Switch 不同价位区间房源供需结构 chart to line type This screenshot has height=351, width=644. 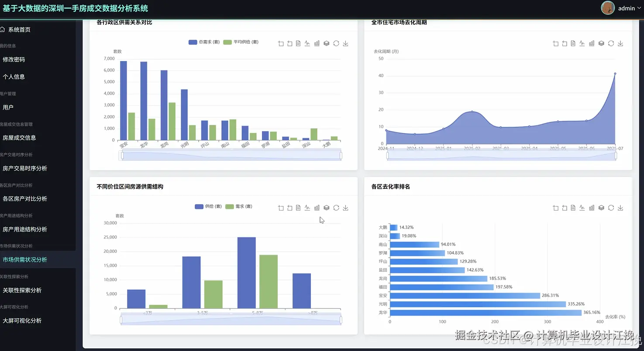(307, 208)
